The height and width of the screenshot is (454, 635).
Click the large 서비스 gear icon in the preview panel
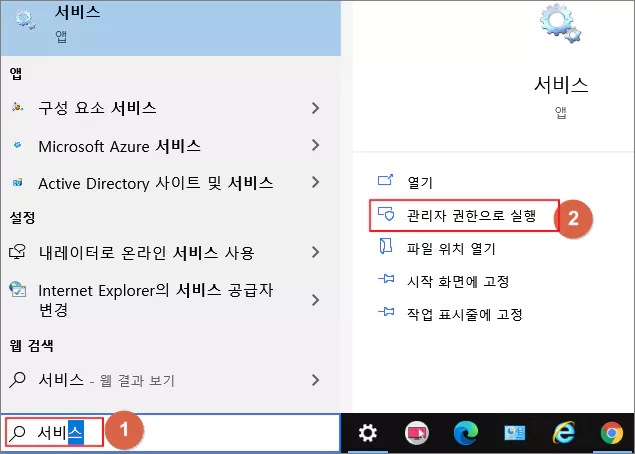pos(560,22)
